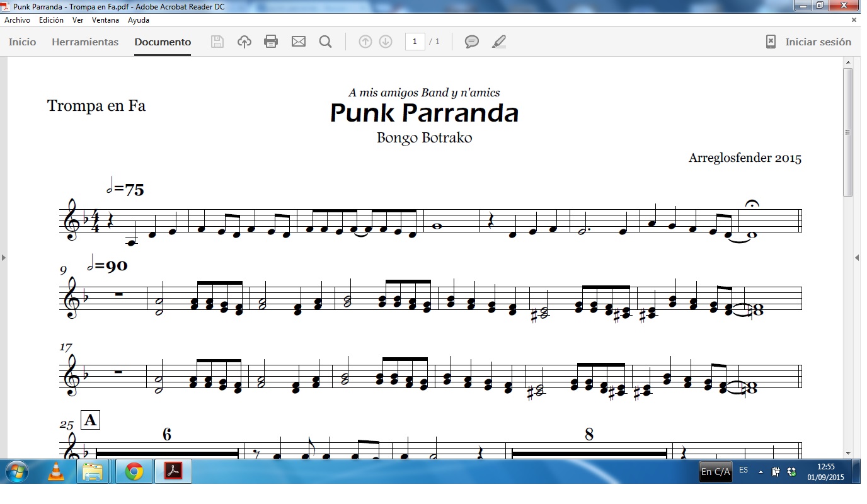Screen dimensions: 867x504
Task: Expand the right tools pane arrow
Action: click(857, 258)
